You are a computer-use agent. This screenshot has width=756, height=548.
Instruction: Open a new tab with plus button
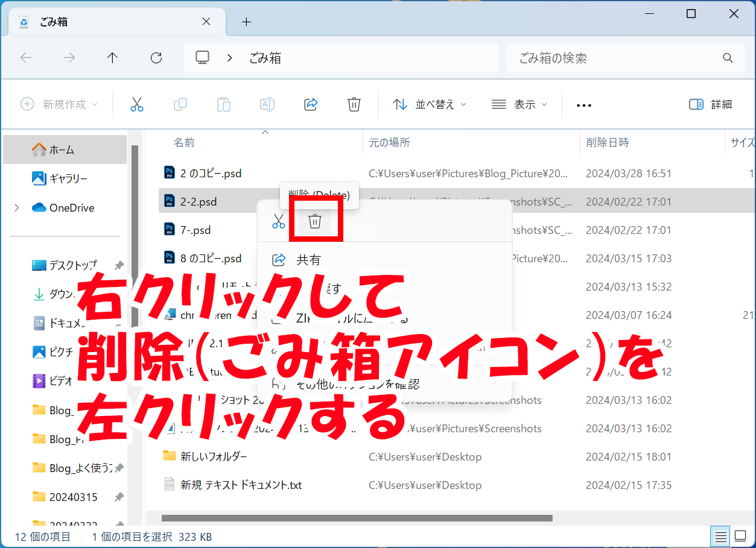246,22
